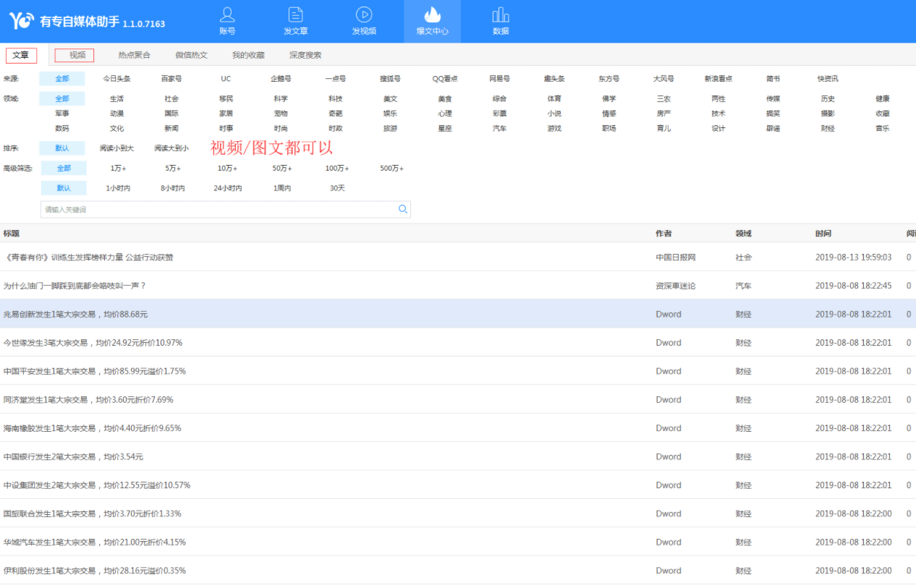
Task: Filter reads by 1万+
Action: [118, 169]
